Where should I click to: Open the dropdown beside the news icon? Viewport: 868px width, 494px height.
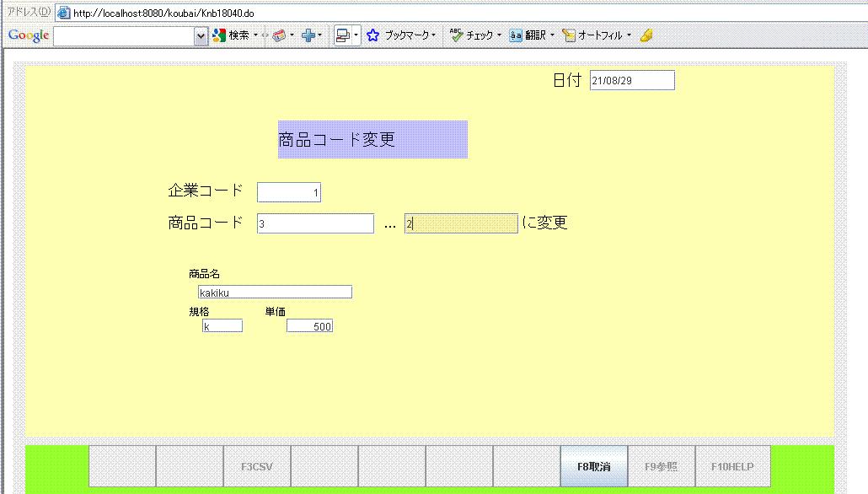point(292,35)
